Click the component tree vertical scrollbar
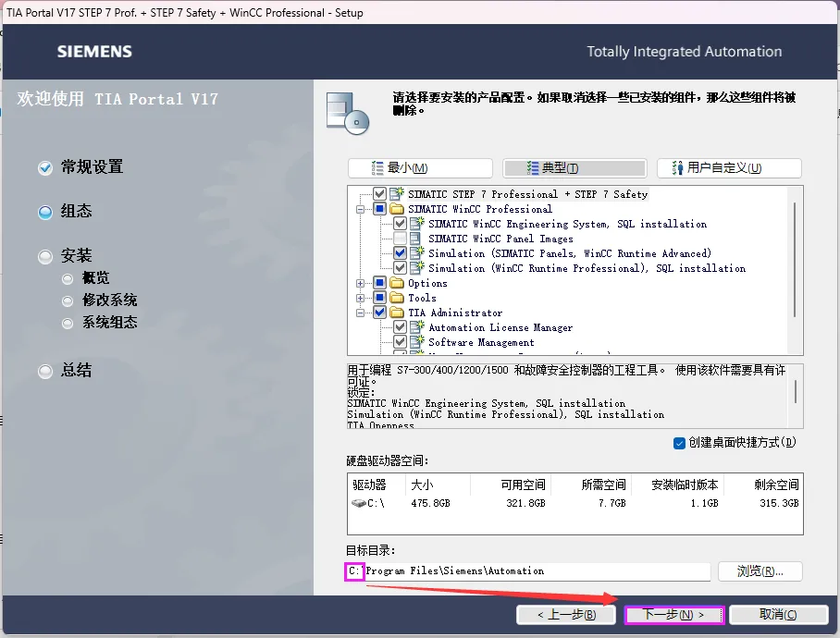This screenshot has height=638, width=840. [795, 260]
